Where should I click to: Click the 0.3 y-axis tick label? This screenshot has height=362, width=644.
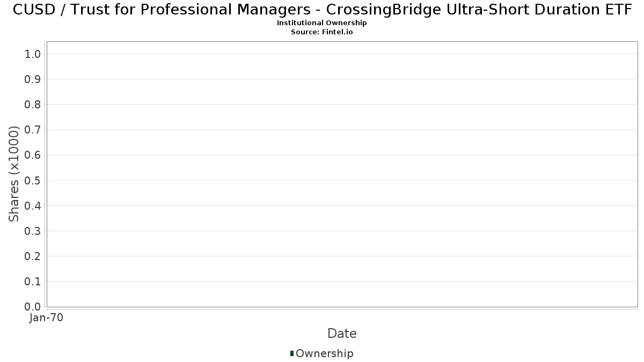coord(33,231)
